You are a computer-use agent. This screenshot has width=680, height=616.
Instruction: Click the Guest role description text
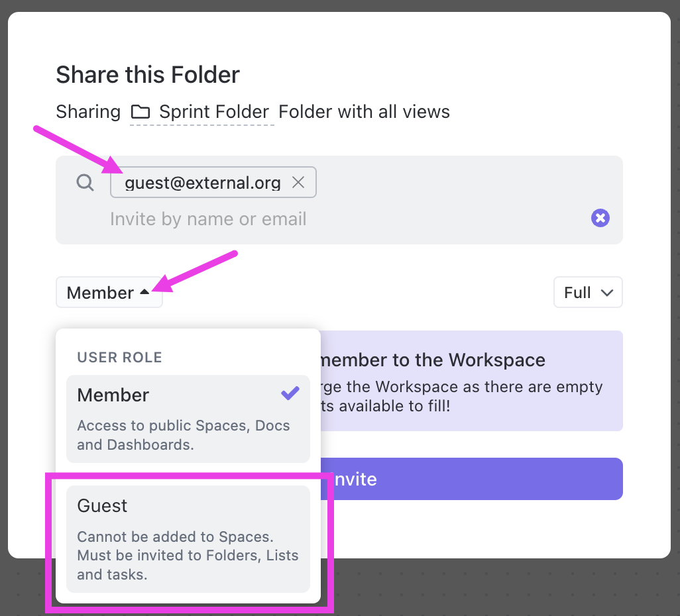click(x=188, y=555)
